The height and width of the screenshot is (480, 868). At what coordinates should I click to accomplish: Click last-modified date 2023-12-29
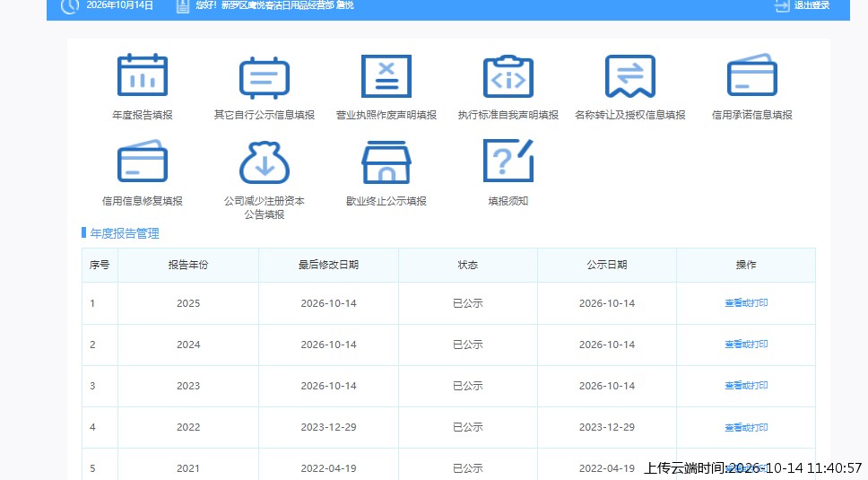328,427
